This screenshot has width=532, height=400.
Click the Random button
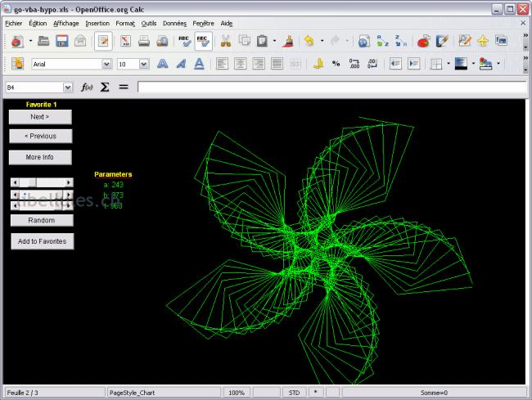[x=42, y=220]
